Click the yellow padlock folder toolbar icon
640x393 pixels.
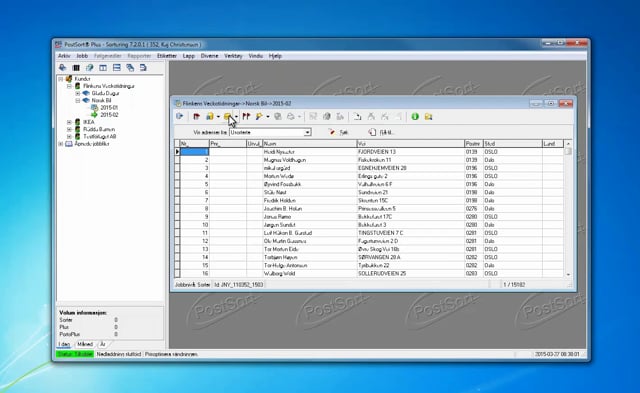point(210,117)
